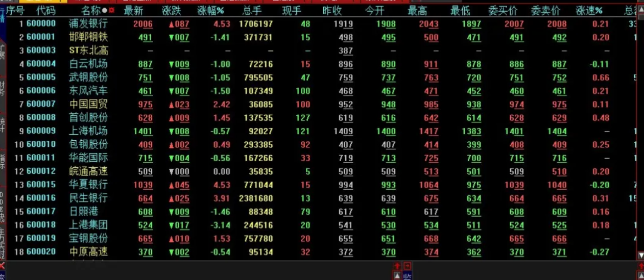Click change value ▲023 for 中国国贸
Viewport: 644px width, 280px height.
[179, 105]
